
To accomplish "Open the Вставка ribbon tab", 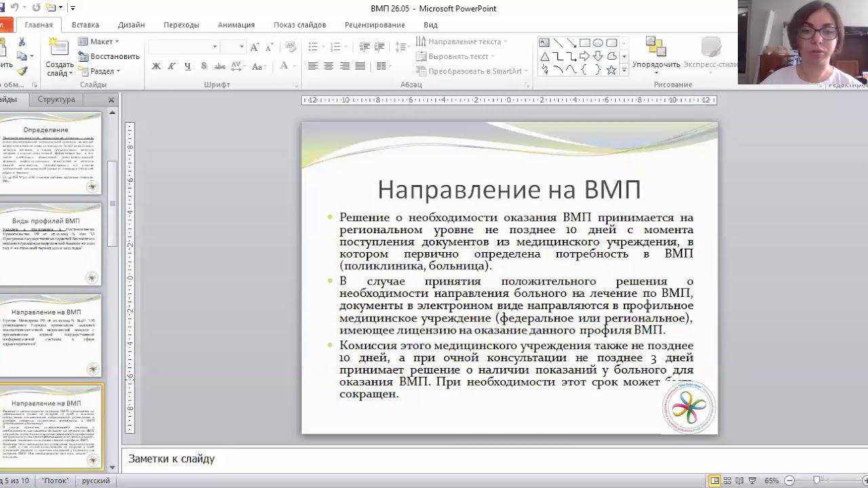I will pyautogui.click(x=85, y=25).
